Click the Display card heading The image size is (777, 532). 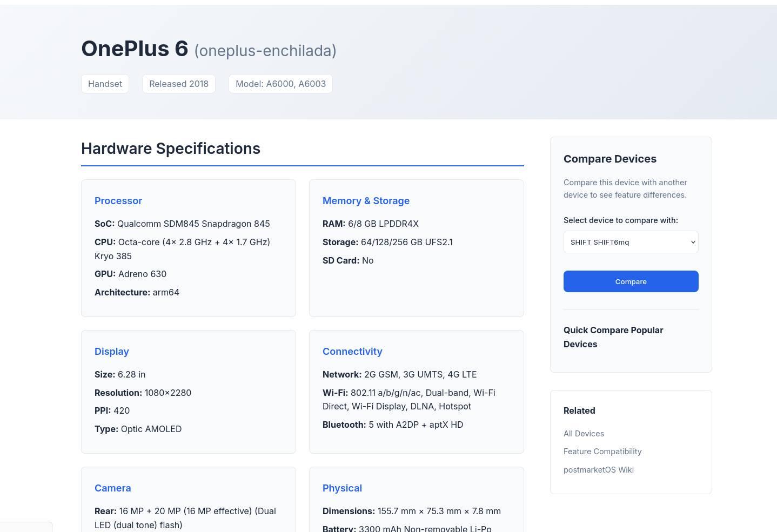coord(112,352)
